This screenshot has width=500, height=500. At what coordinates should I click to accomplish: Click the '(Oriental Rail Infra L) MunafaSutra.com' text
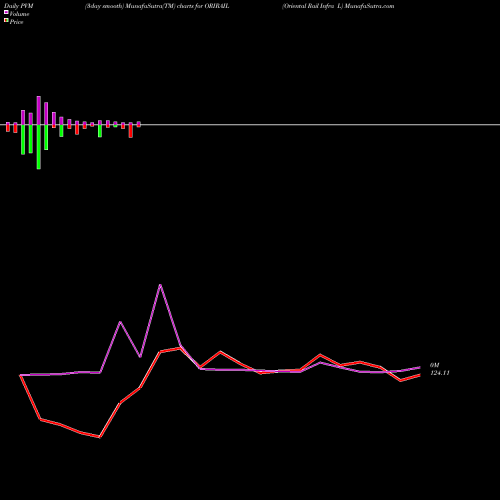click(338, 6)
